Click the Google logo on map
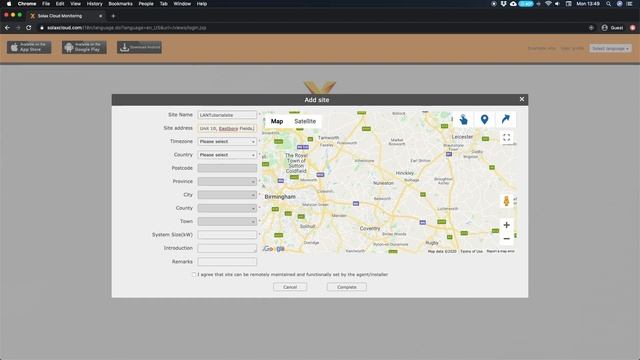Viewport: 640px width, 360px height. coord(273,249)
